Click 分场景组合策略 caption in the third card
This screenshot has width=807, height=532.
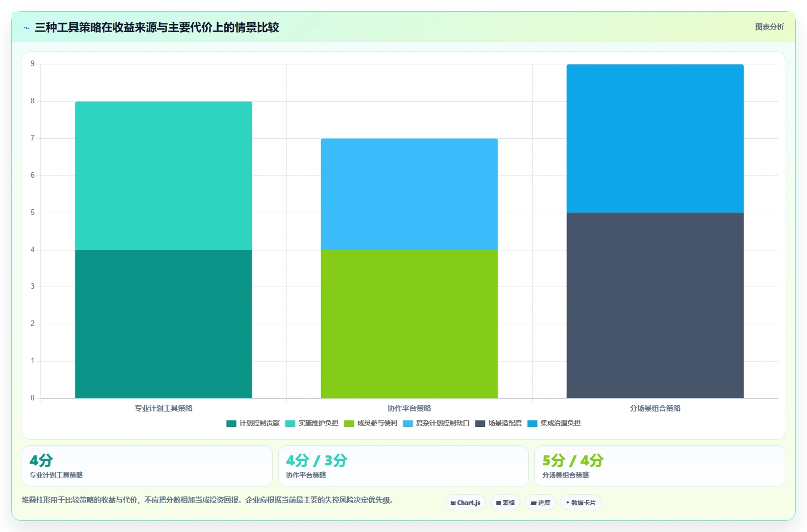coord(565,475)
